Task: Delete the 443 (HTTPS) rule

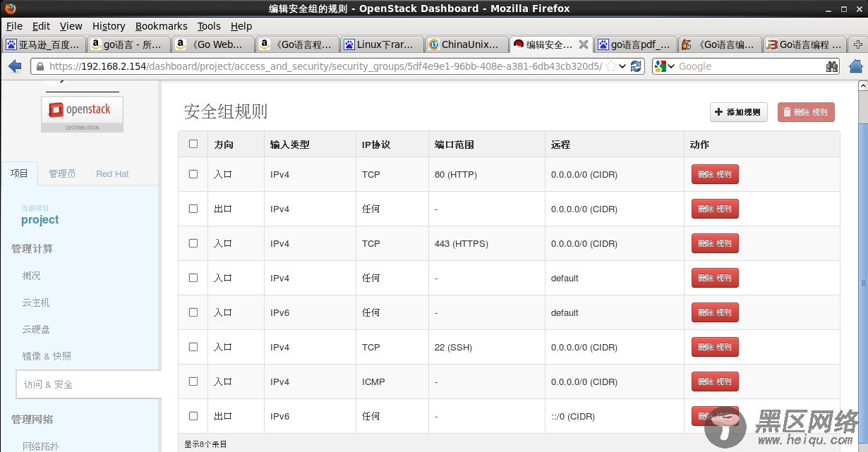Action: tap(715, 243)
